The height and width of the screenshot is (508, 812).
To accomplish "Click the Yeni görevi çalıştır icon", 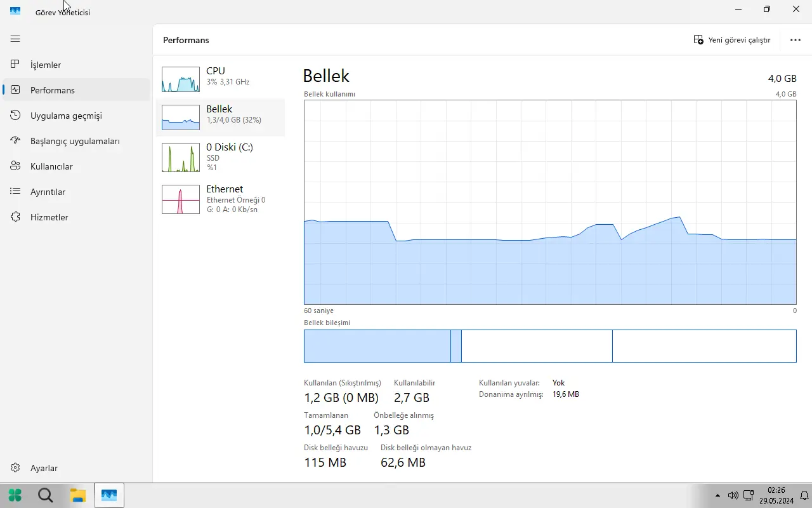I will pos(698,40).
